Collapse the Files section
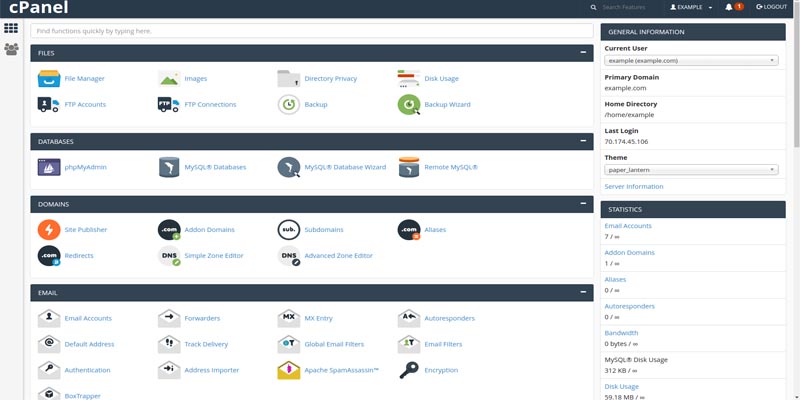 [583, 52]
